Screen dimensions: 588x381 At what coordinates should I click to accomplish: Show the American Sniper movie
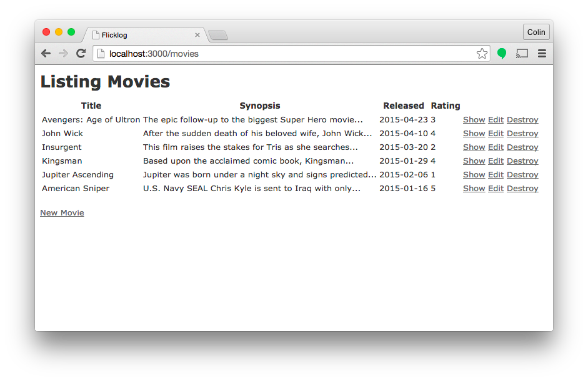coord(474,188)
